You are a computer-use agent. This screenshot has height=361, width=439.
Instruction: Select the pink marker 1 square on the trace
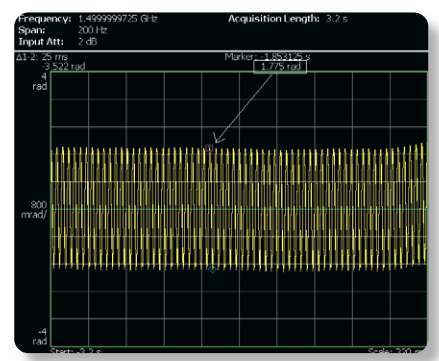click(209, 148)
